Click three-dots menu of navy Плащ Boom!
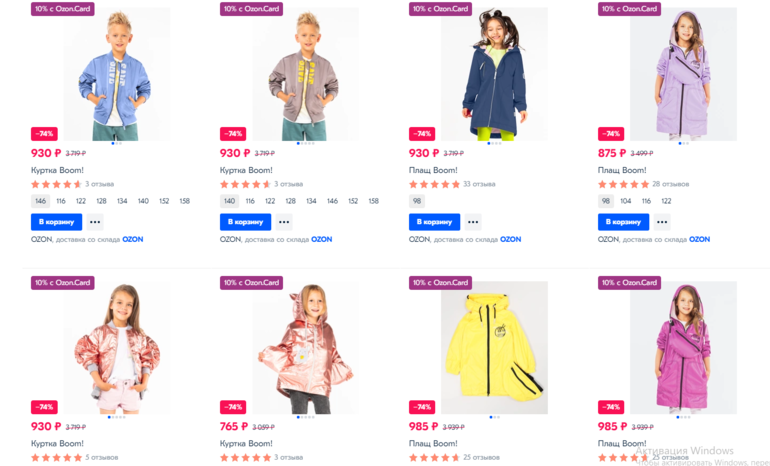 (473, 222)
